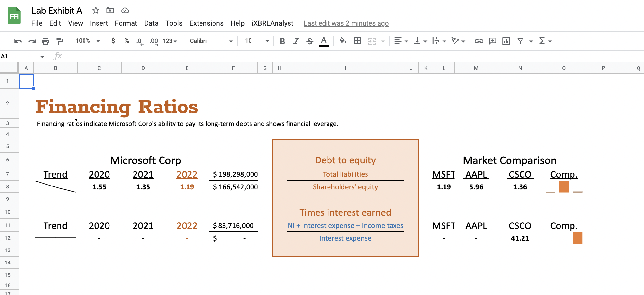Open the Fill color swatch
Image resolution: width=644 pixels, height=295 pixels.
click(x=343, y=41)
